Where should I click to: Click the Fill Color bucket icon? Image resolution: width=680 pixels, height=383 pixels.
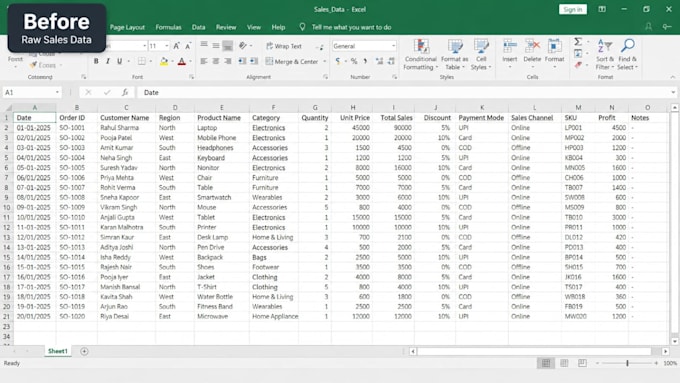(x=163, y=61)
